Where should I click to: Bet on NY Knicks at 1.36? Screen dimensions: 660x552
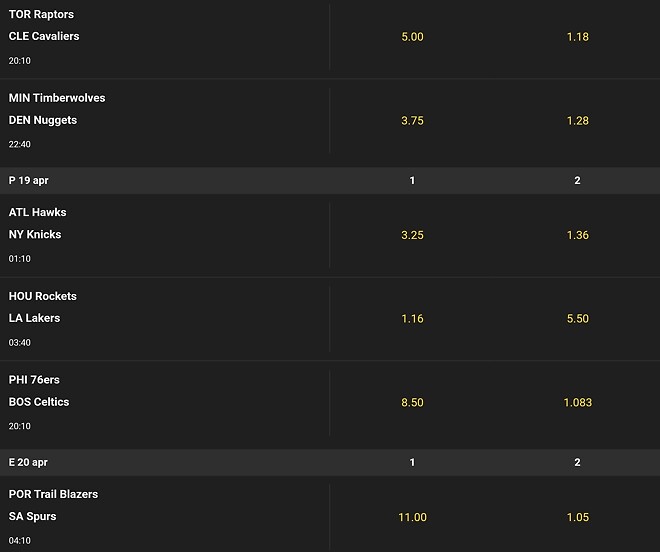point(577,235)
